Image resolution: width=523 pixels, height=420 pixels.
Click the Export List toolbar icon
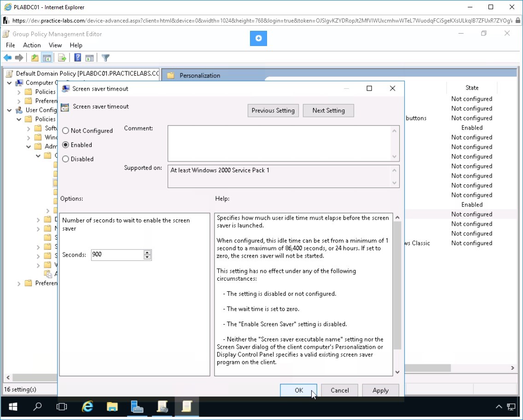click(x=62, y=58)
